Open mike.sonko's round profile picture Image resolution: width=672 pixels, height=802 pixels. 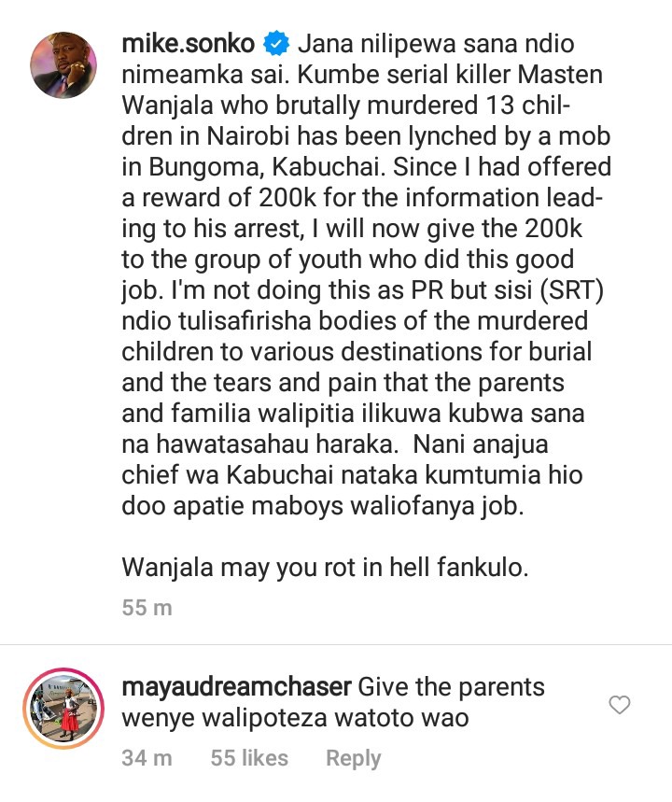click(x=63, y=65)
